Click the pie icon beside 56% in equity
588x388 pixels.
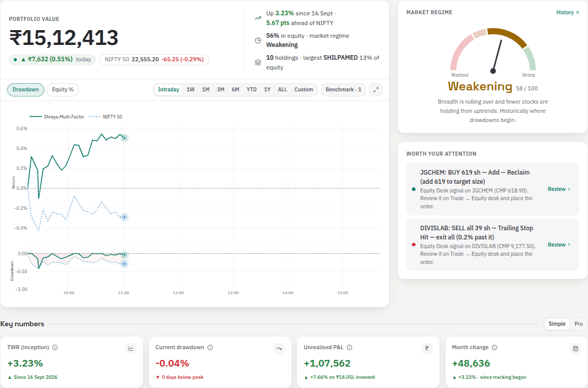click(258, 40)
